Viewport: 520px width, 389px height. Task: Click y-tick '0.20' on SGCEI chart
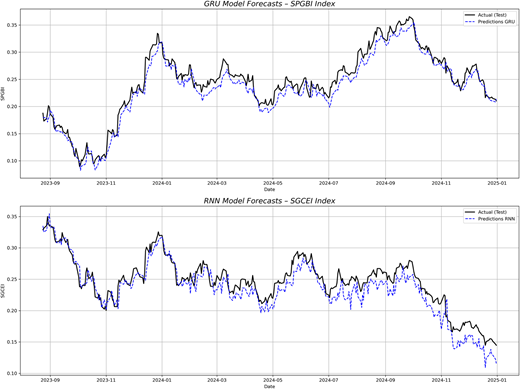click(12, 311)
